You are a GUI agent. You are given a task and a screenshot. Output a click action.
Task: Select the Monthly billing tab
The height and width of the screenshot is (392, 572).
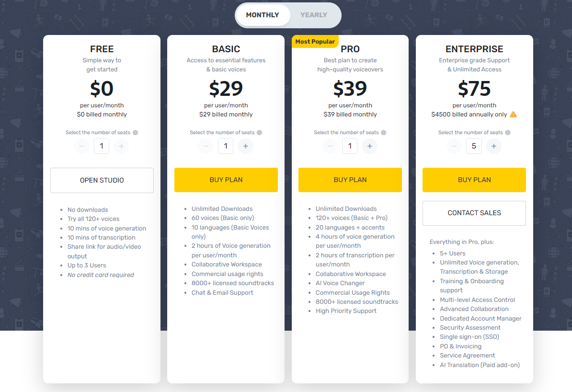[x=263, y=15]
